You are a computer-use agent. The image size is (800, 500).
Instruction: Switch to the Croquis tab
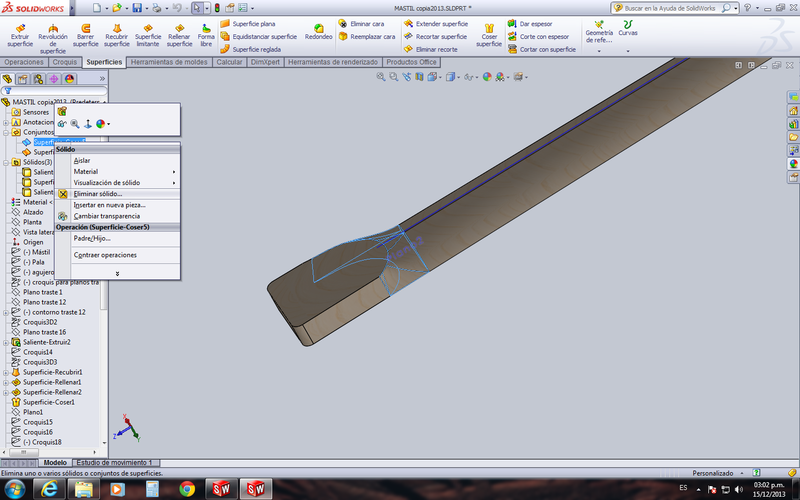(64, 62)
